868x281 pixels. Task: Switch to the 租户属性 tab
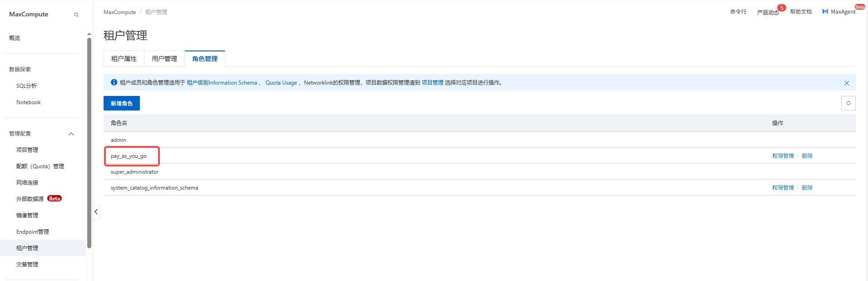click(x=124, y=59)
